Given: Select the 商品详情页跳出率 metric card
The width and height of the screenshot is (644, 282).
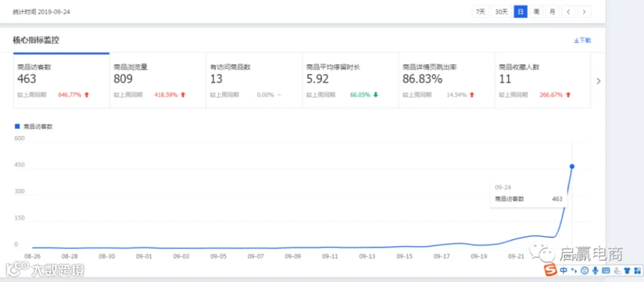Looking at the screenshot, I should (447, 81).
